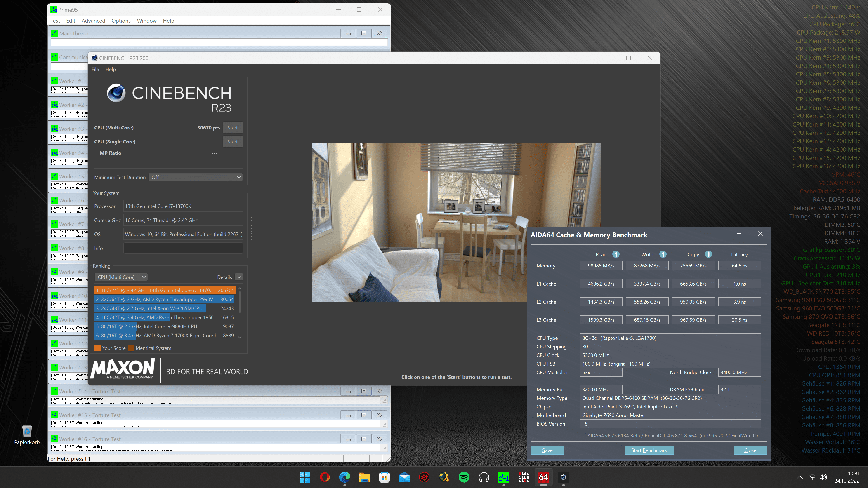Click the Your Score orange color swatch
Image resolution: width=868 pixels, height=488 pixels.
[97, 348]
